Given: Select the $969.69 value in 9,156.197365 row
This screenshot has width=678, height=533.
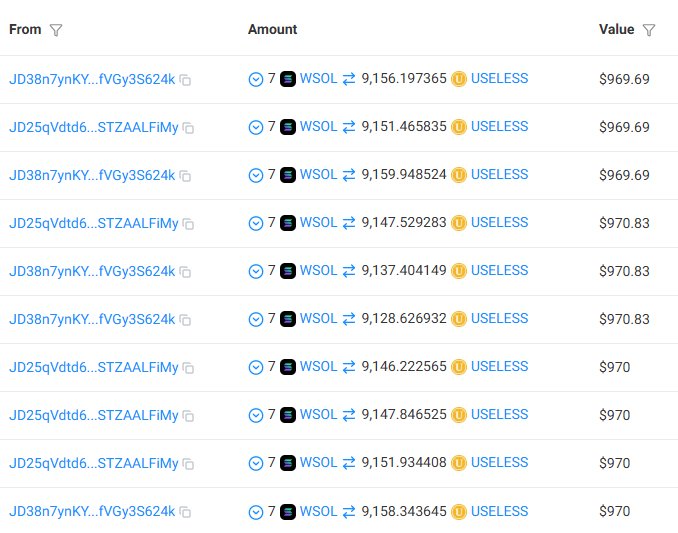Looking at the screenshot, I should tap(624, 80).
